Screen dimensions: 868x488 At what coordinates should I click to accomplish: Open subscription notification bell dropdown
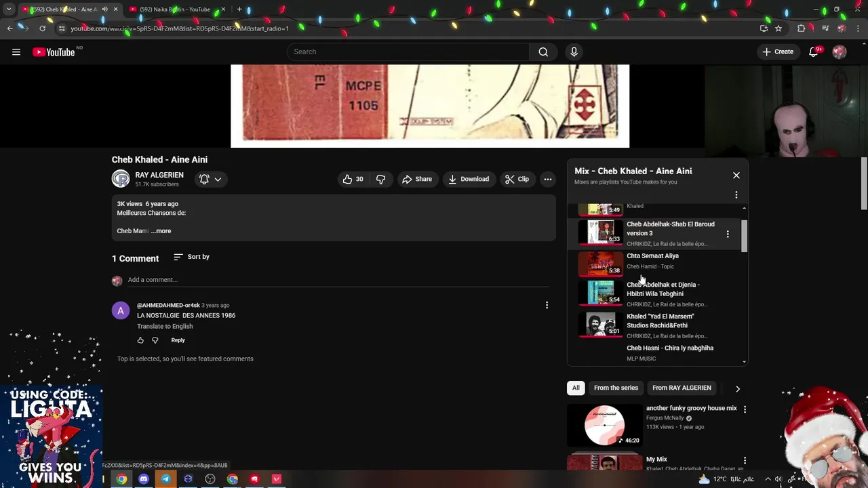(210, 179)
